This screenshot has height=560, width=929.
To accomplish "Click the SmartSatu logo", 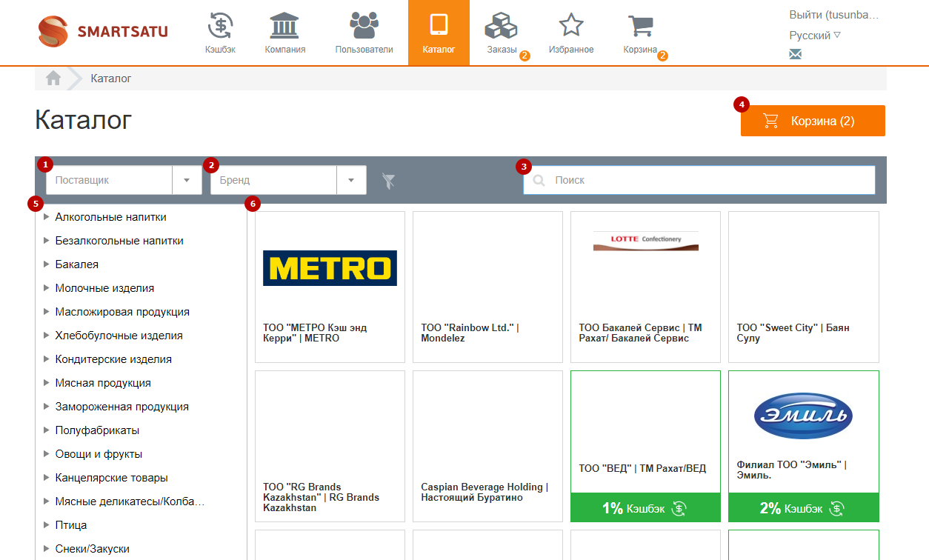I will 103,31.
